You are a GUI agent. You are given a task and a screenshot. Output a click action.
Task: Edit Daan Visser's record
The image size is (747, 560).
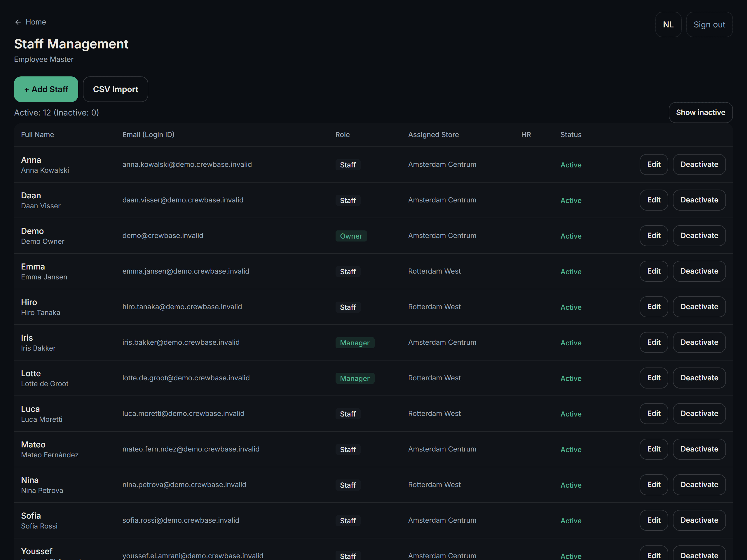pos(653,200)
